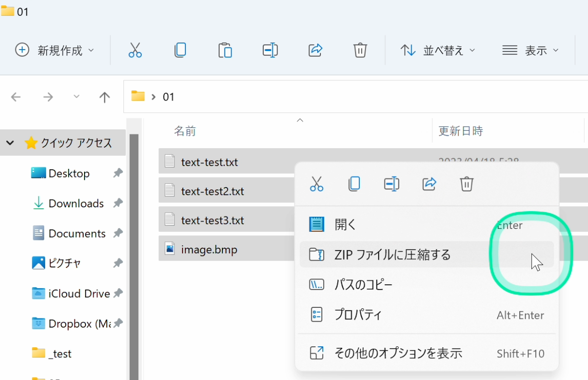The width and height of the screenshot is (588, 380).
Task: Open the 新規作成 dropdown
Action: (55, 50)
